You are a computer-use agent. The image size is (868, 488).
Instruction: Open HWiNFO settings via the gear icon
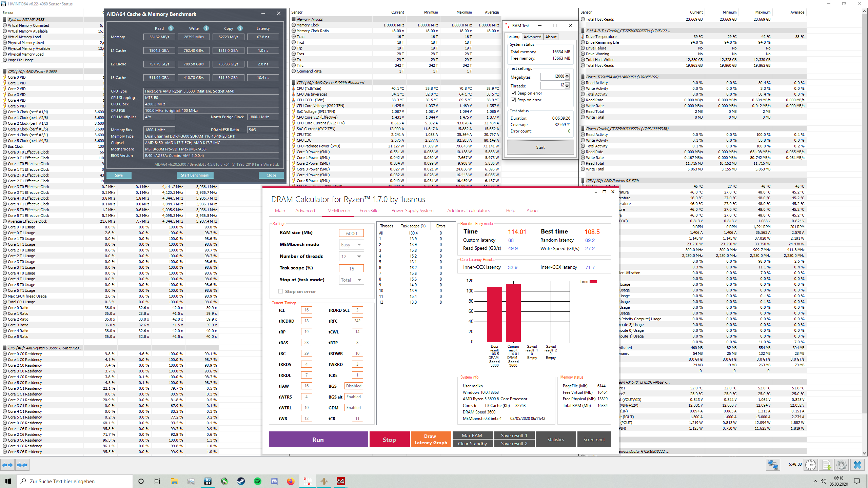tap(842, 465)
